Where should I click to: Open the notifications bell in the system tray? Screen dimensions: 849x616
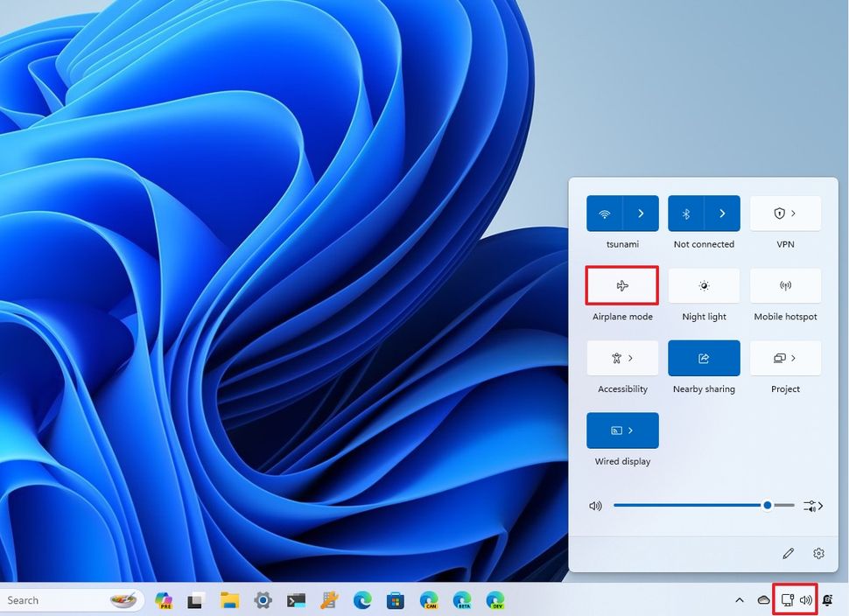(826, 600)
